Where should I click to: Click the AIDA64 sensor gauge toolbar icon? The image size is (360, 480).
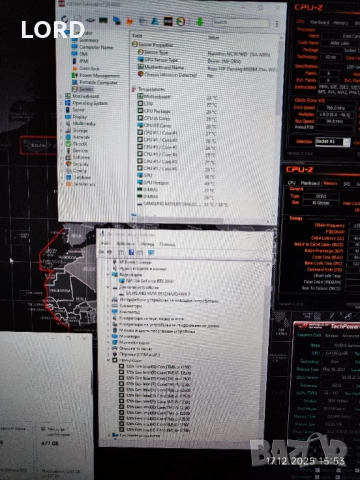coord(181,22)
